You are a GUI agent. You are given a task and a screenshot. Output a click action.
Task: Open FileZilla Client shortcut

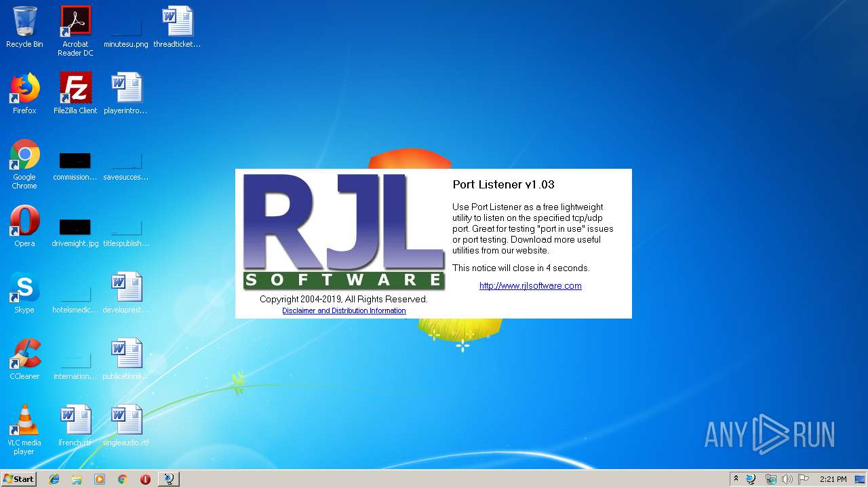point(75,94)
